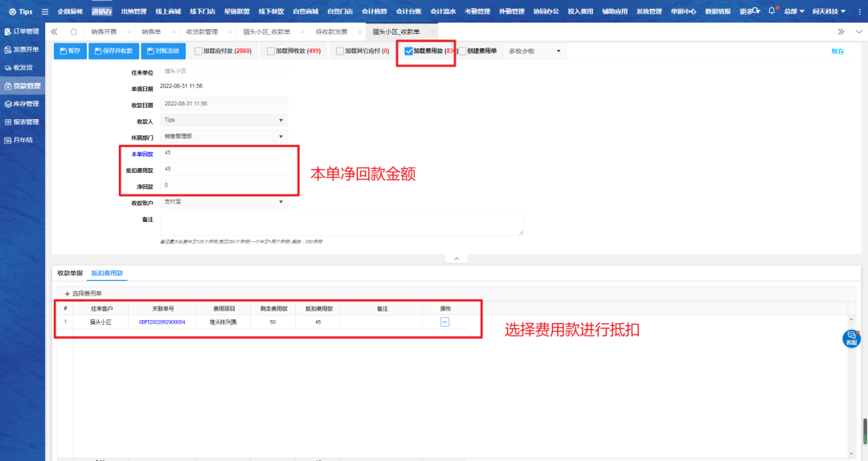868x461 pixels.
Task: Click the 货款管理 sidebar item
Action: click(x=22, y=85)
